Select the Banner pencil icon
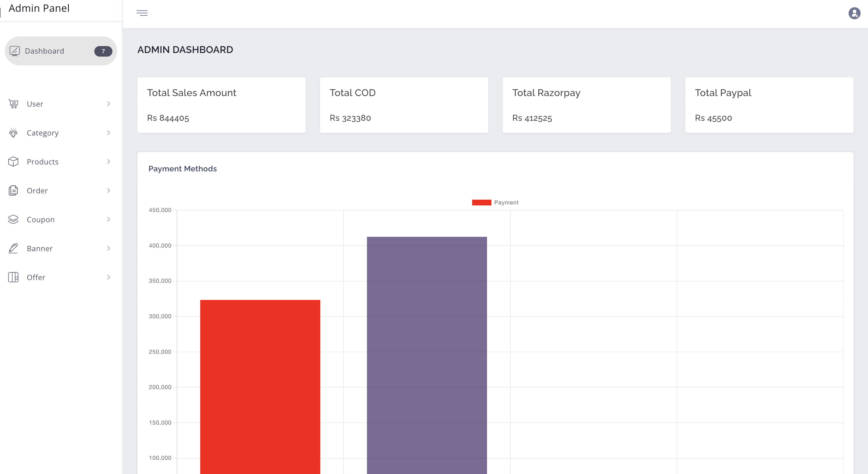Screen dimensions: 868x474 pos(13,248)
